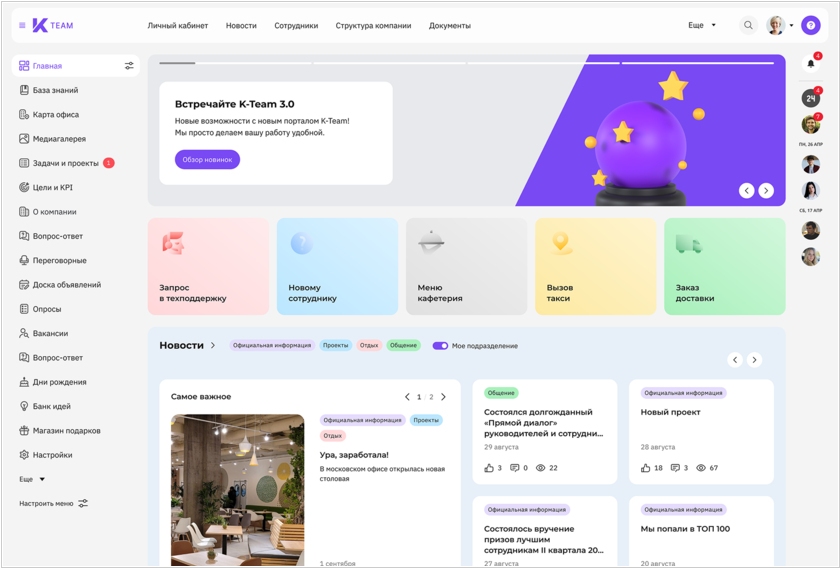Select Задачи и проекты in sidebar

pos(65,163)
